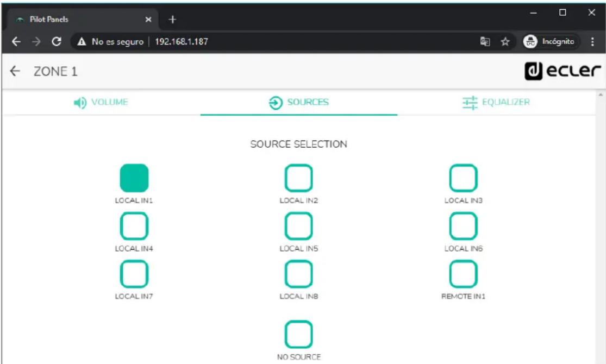Select LOCAL IN3 as source

pos(464,178)
